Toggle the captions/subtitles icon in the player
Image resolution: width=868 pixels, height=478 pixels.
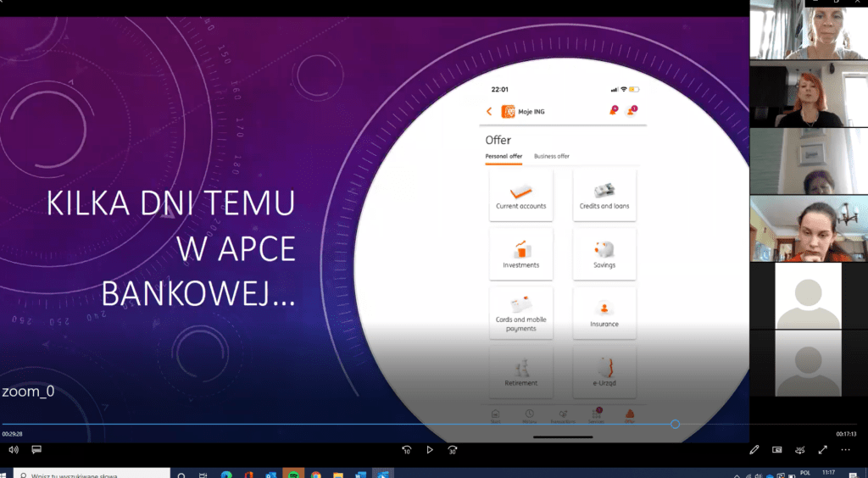[x=36, y=450]
